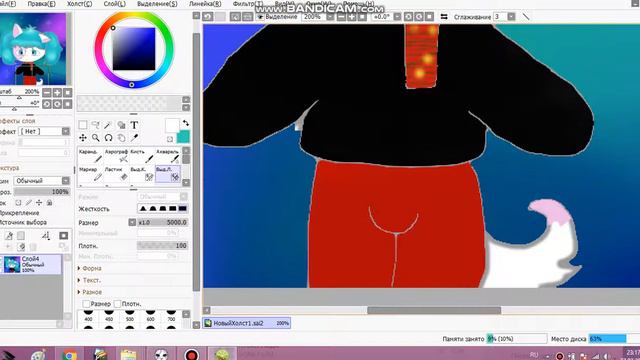This screenshot has height=360, width=640.
Task: Choose the Карандаш (pencil) brush
Action: 90,156
